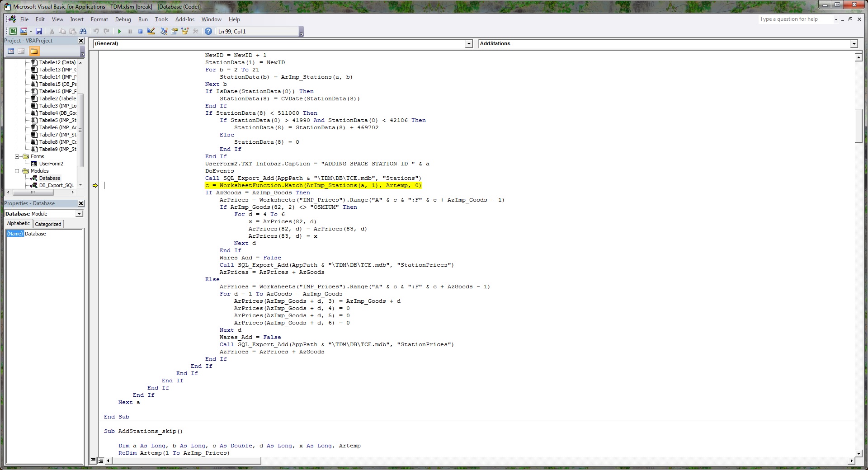Switch to the Categorized properties tab
The width and height of the screenshot is (868, 470).
point(48,224)
